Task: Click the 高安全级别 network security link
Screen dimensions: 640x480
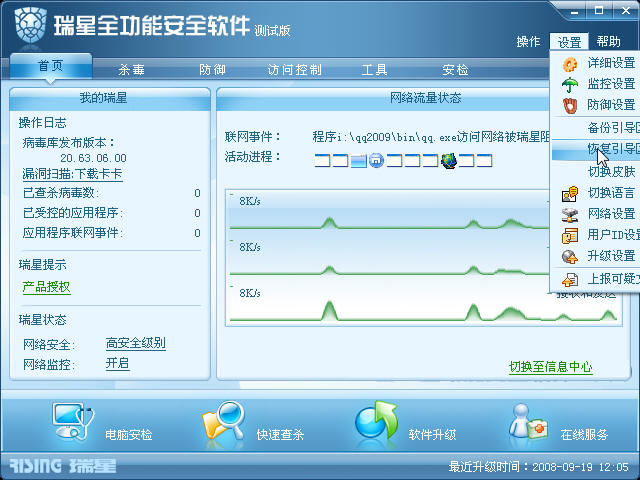Action: pyautogui.click(x=136, y=343)
